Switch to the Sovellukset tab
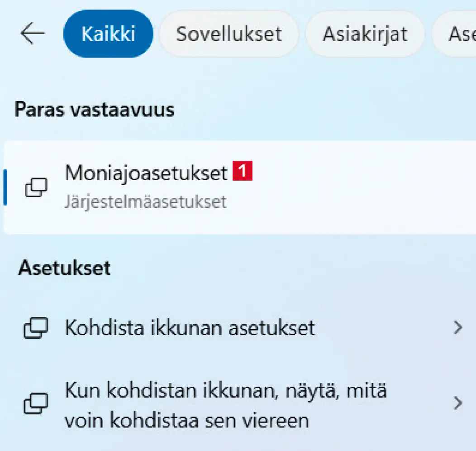 [x=229, y=34]
